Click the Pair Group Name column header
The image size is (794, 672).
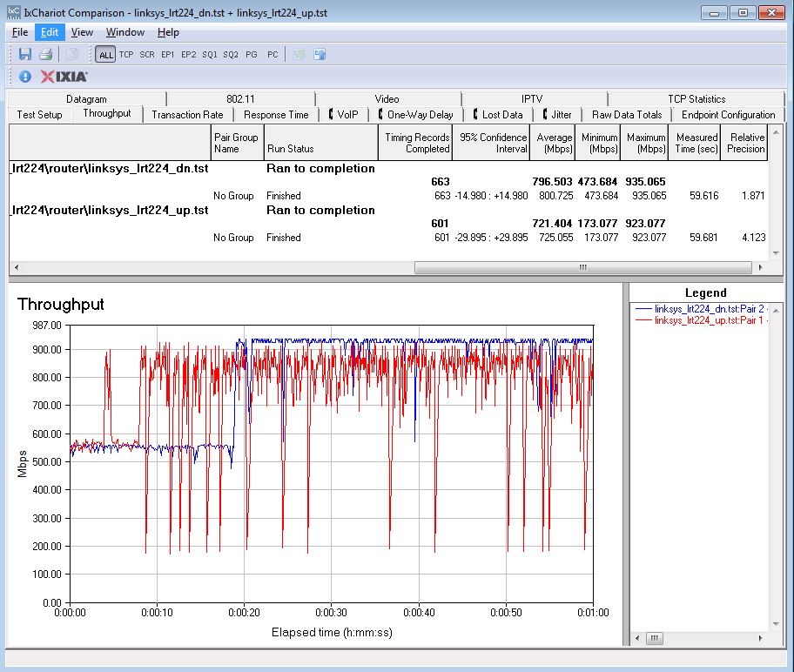(x=237, y=143)
